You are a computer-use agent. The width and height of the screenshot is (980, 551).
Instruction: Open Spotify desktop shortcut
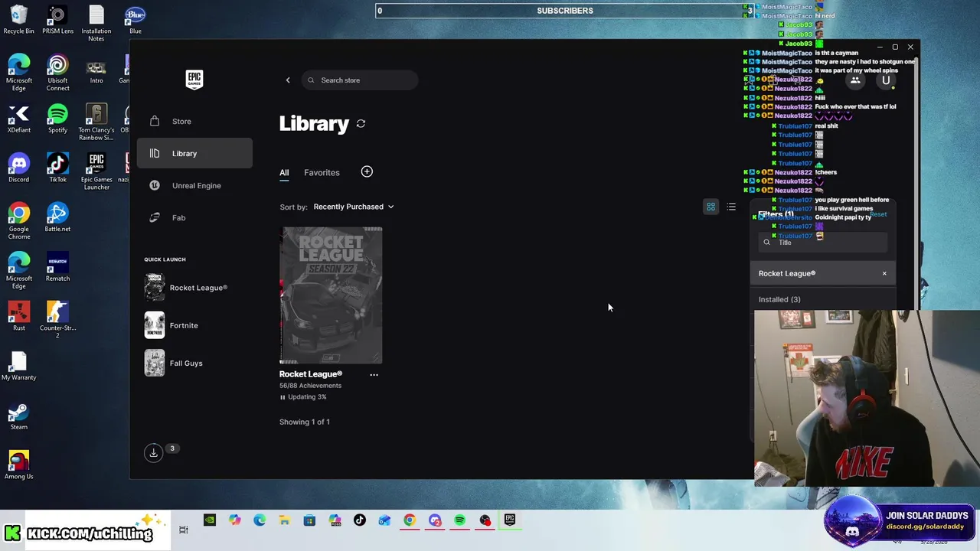pos(57,119)
